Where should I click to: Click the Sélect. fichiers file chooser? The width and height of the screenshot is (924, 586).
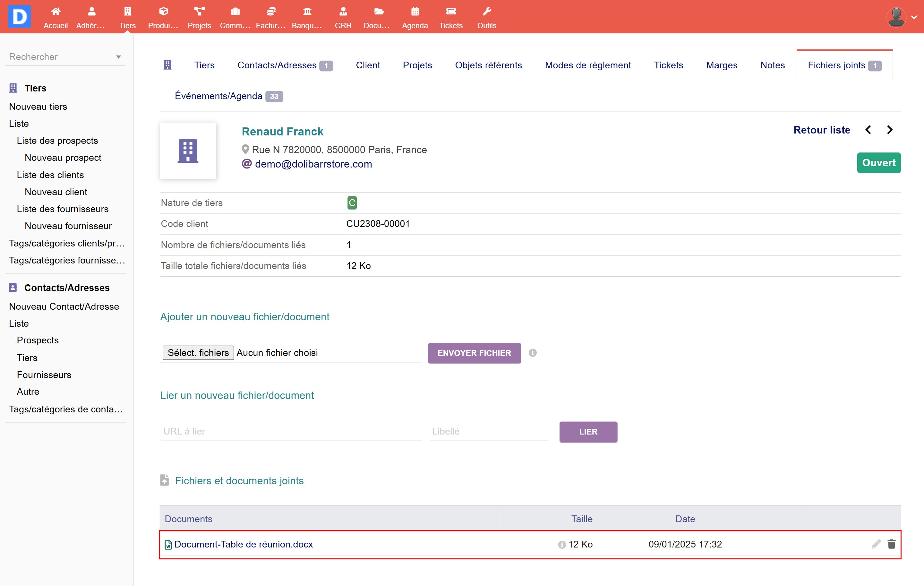[x=198, y=353]
